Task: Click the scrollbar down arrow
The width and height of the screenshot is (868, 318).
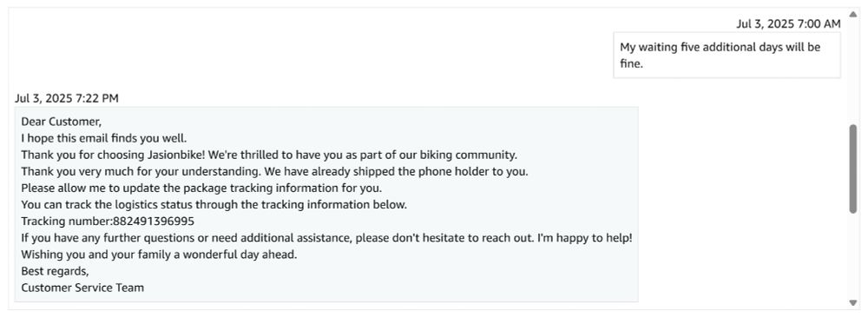Action: click(x=853, y=302)
